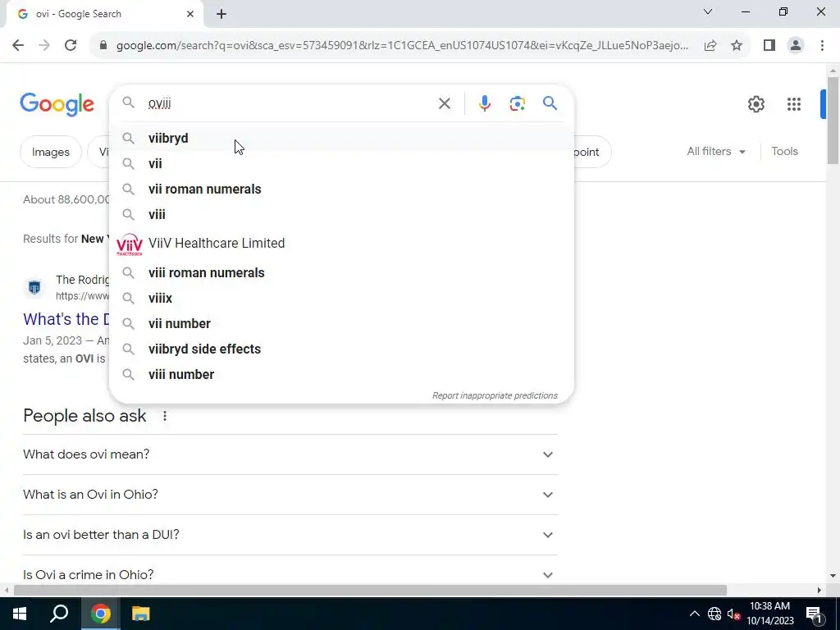The image size is (840, 630).
Task: Clear the search box text with X
Action: [x=444, y=103]
